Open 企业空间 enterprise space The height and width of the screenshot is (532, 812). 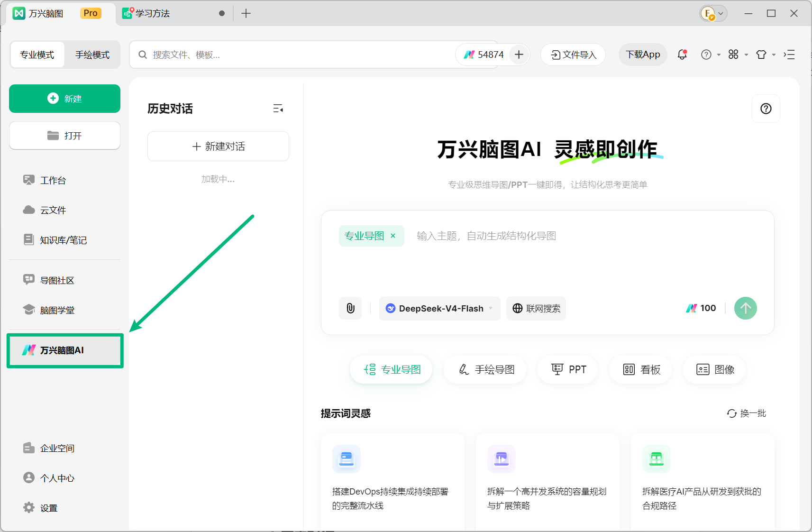click(x=64, y=448)
